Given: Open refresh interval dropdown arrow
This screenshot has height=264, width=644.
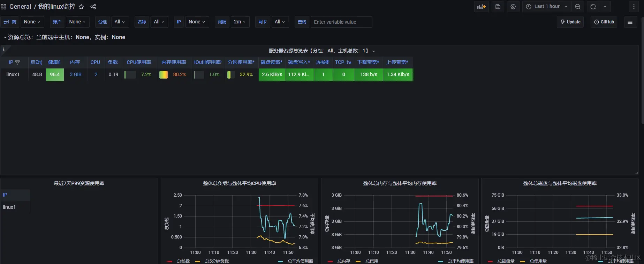Looking at the screenshot, I should click(605, 7).
